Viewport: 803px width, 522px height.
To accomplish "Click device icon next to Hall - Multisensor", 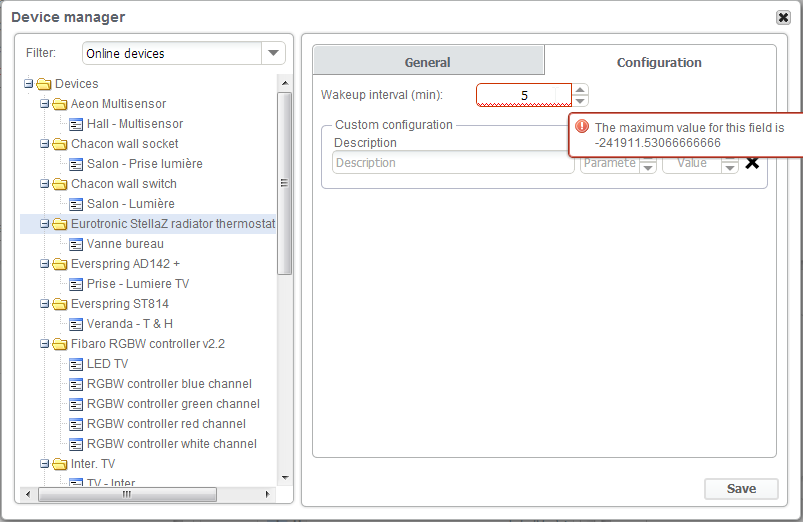I will pyautogui.click(x=76, y=124).
